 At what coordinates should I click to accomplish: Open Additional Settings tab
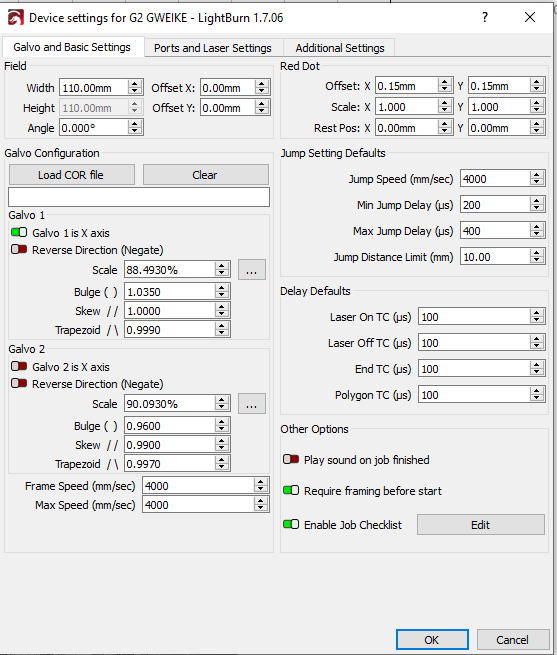(x=340, y=48)
